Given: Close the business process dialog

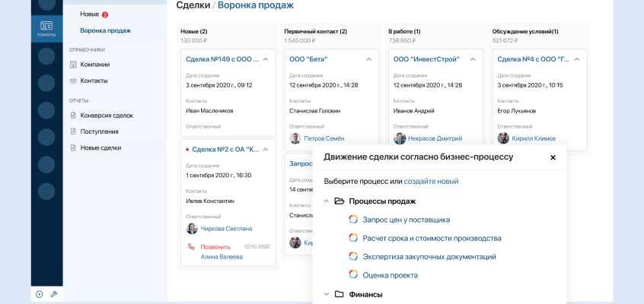Looking at the screenshot, I should coord(553,157).
